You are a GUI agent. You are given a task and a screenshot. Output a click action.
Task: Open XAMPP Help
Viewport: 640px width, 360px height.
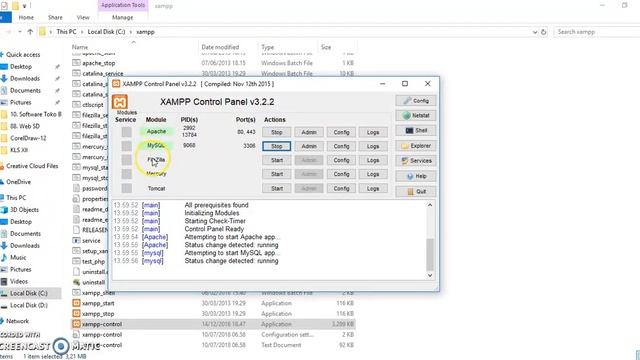416,176
